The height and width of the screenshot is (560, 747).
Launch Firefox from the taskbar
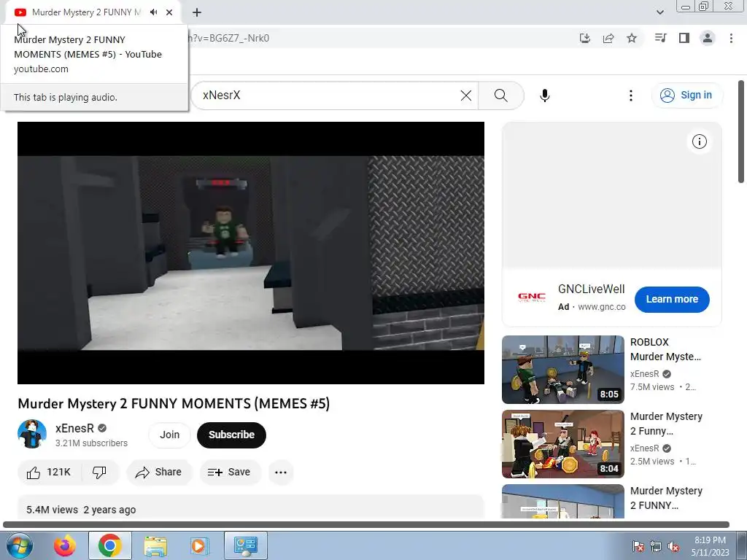pos(64,545)
